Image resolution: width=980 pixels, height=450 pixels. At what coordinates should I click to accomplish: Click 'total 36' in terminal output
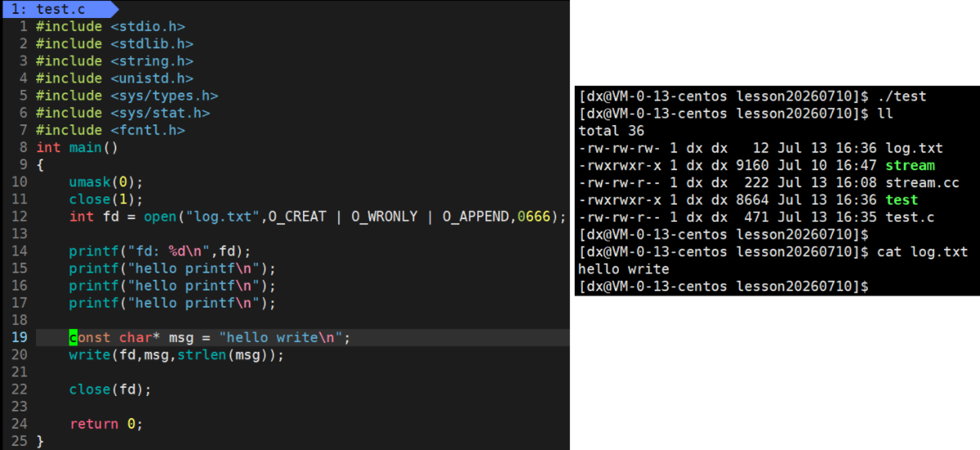(x=612, y=131)
